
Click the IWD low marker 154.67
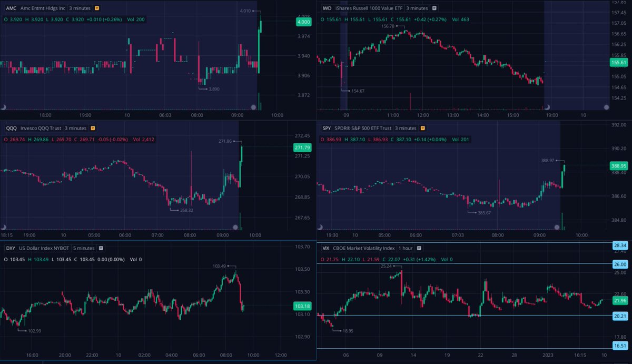(358, 91)
